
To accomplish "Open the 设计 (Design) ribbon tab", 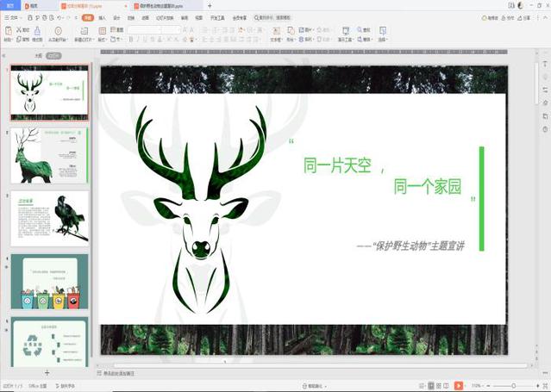I will pyautogui.click(x=116, y=17).
